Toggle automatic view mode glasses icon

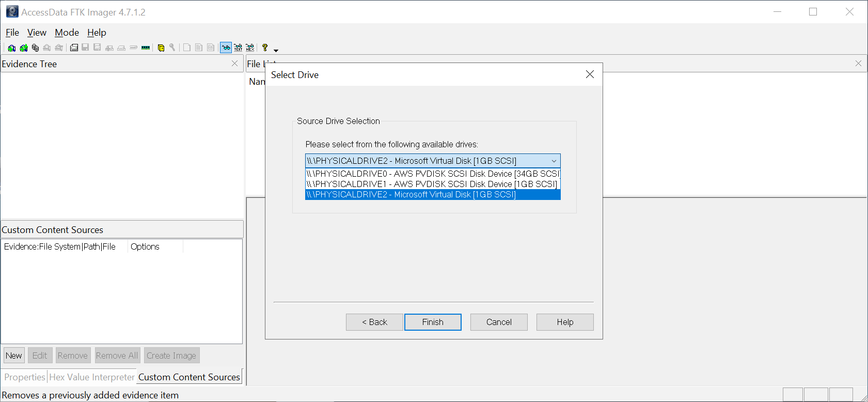(226, 48)
